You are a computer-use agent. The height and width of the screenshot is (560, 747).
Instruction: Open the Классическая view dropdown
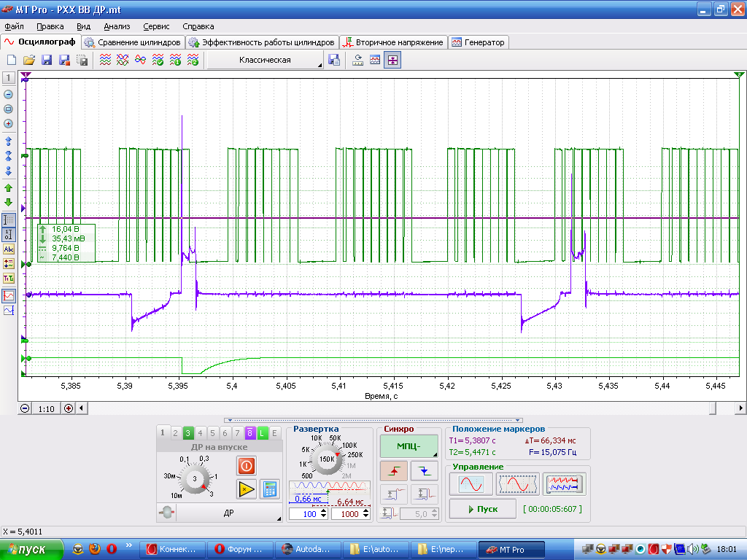point(266,60)
